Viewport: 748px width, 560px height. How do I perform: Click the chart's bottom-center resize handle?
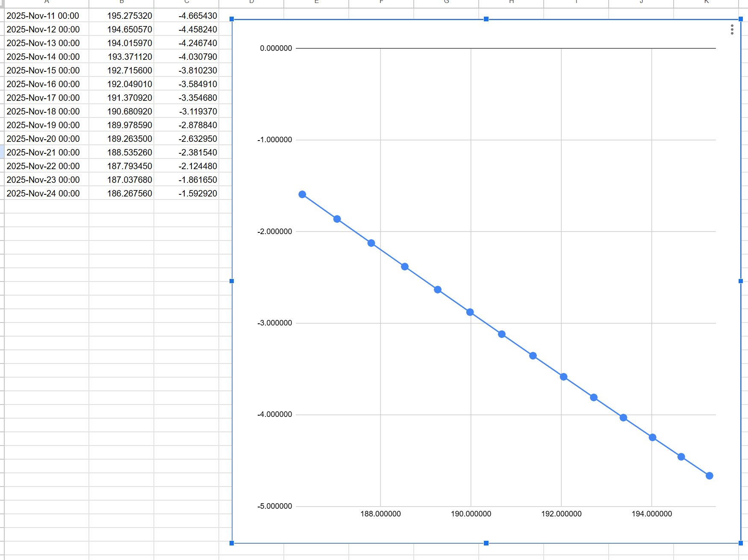486,543
